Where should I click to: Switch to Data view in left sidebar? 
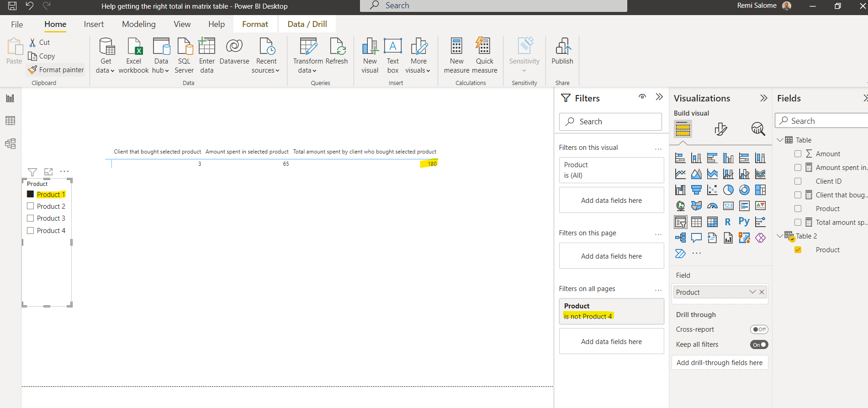[10, 121]
